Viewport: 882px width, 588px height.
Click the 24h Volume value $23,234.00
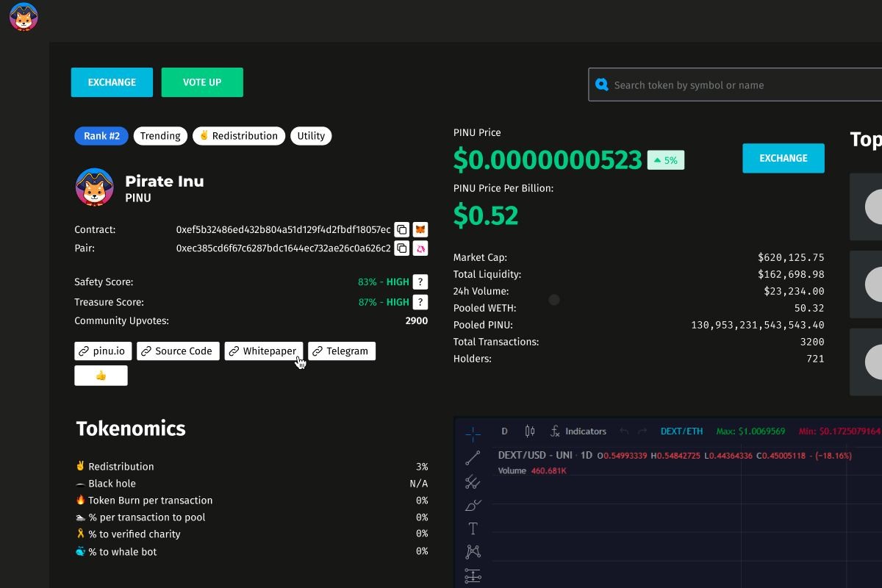tap(794, 292)
